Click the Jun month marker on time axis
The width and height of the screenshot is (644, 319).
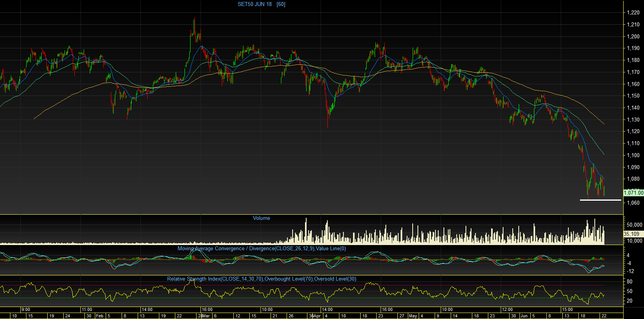coord(524,316)
